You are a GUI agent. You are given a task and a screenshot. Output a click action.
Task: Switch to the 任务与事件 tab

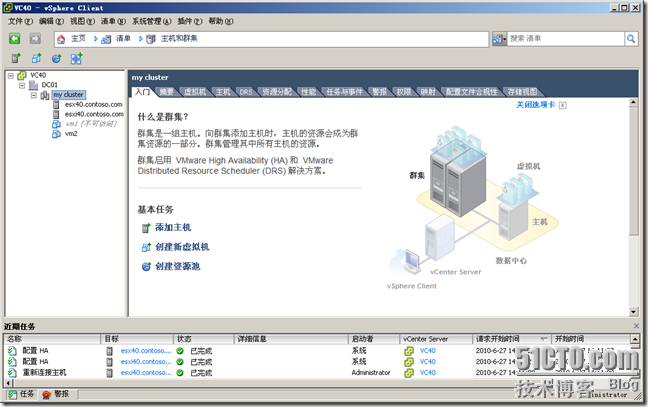point(344,92)
